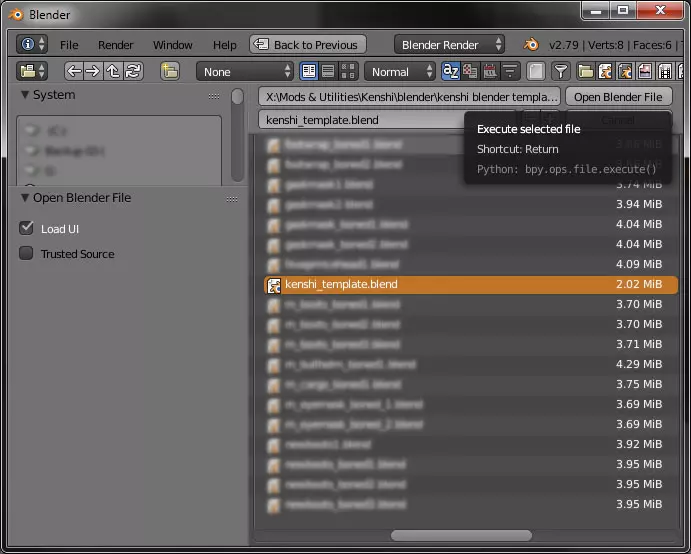This screenshot has height=554, width=691.
Task: Click the forward navigation arrow icon
Action: 93,71
